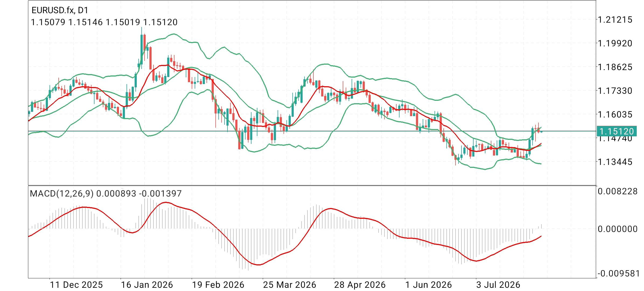Select the OHLC values line under the title
This screenshot has width=644, height=291.
(104, 22)
